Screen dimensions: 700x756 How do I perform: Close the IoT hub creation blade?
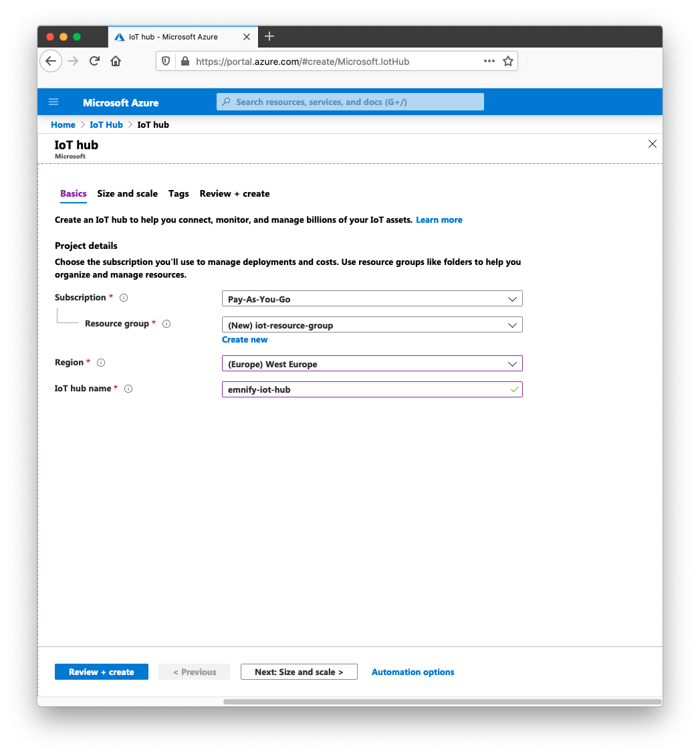(653, 144)
